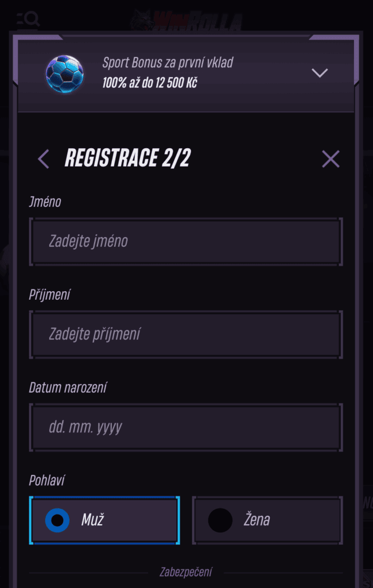Image resolution: width=373 pixels, height=588 pixels.
Task: Open the search menu icon
Action: [28, 19]
